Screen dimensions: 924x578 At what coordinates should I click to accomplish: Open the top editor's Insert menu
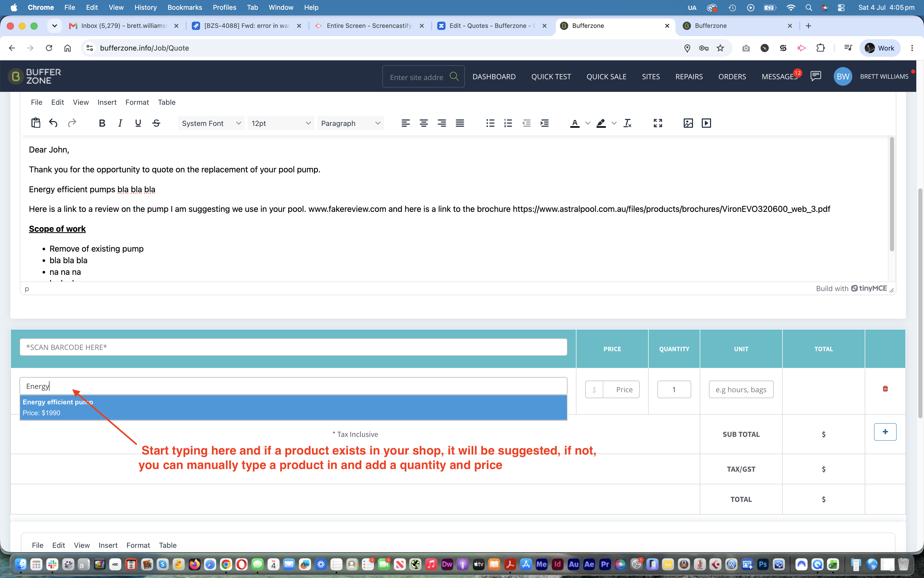[x=107, y=102]
